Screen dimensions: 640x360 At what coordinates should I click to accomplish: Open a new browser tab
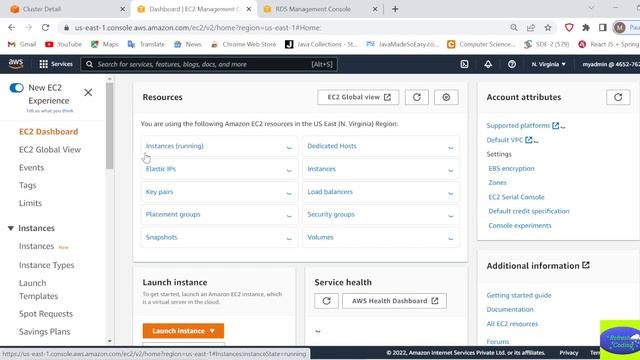point(395,9)
